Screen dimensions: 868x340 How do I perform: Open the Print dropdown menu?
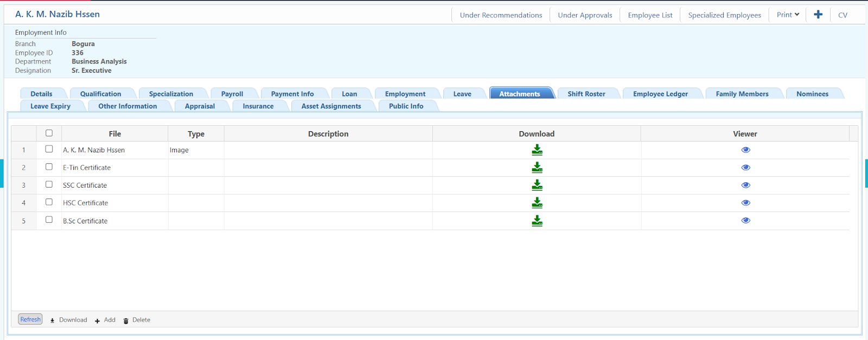pyautogui.click(x=788, y=15)
